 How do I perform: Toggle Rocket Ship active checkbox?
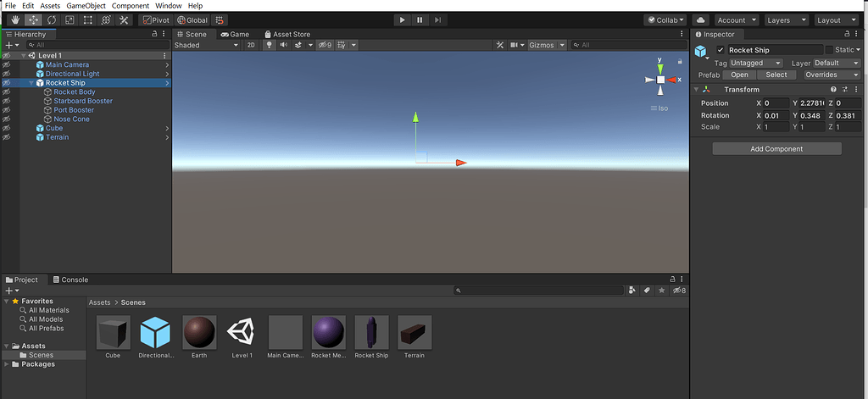(x=721, y=50)
